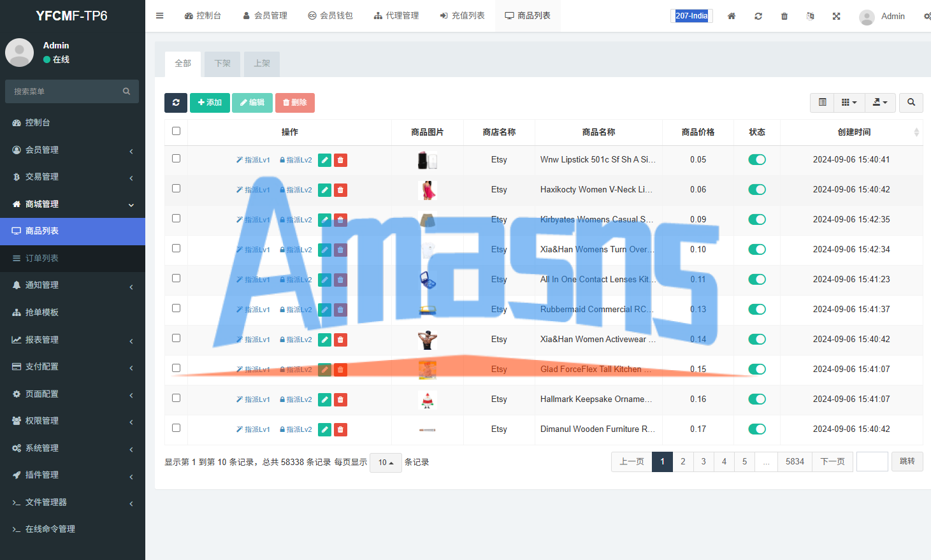Open the columns grid dropdown
The image size is (931, 560).
[849, 103]
